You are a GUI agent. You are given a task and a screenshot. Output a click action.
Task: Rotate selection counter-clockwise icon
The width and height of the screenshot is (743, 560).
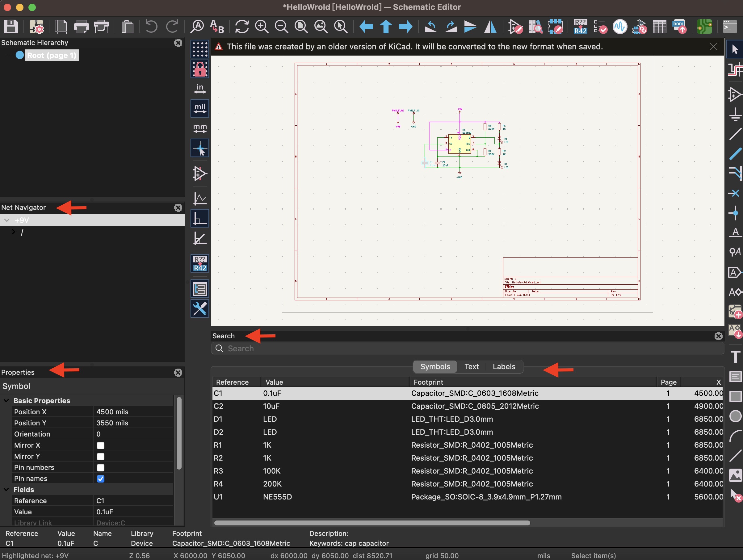coord(430,27)
